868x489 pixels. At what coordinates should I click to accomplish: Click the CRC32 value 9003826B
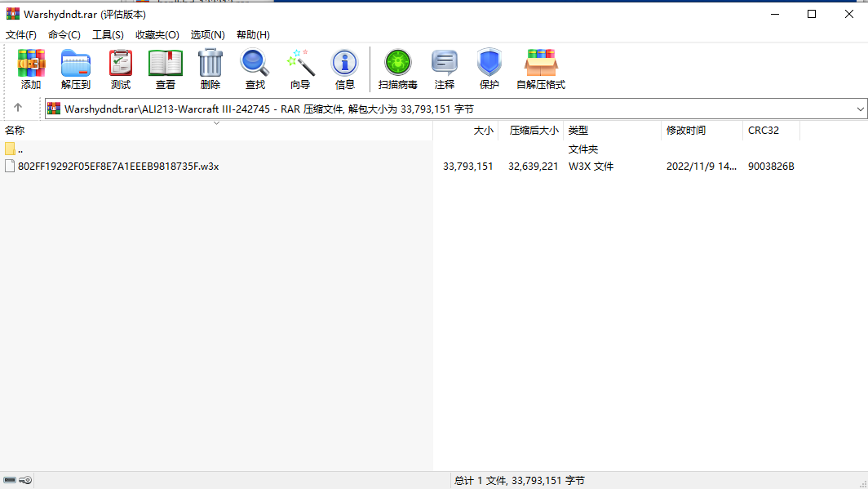[771, 167]
